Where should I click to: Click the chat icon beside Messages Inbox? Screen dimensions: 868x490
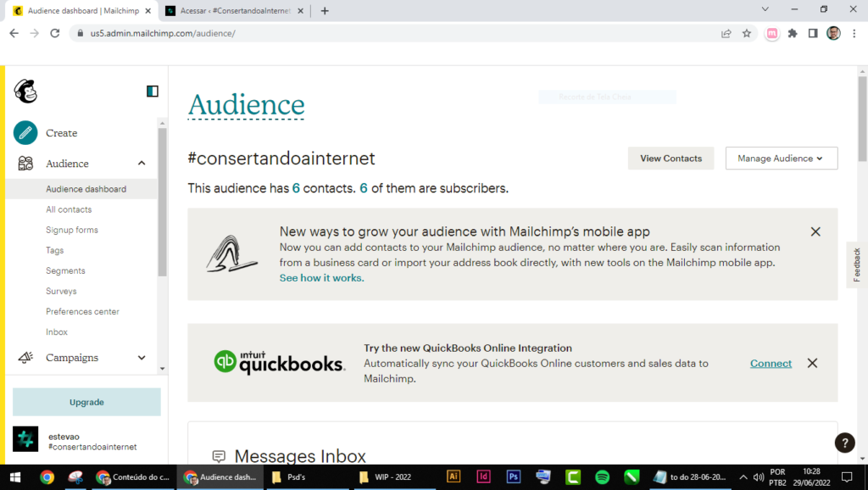(x=219, y=456)
